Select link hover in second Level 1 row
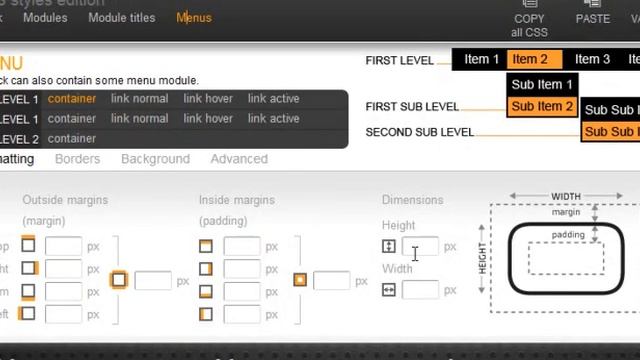640x360 pixels. click(208, 118)
